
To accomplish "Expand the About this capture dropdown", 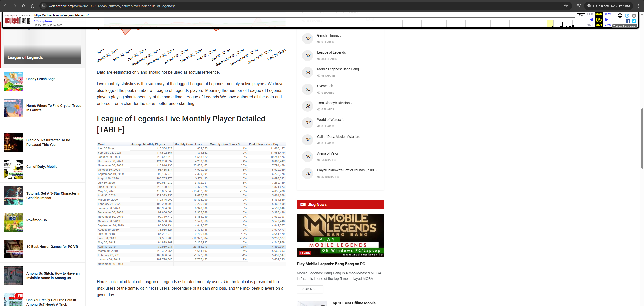I will 625,26.
